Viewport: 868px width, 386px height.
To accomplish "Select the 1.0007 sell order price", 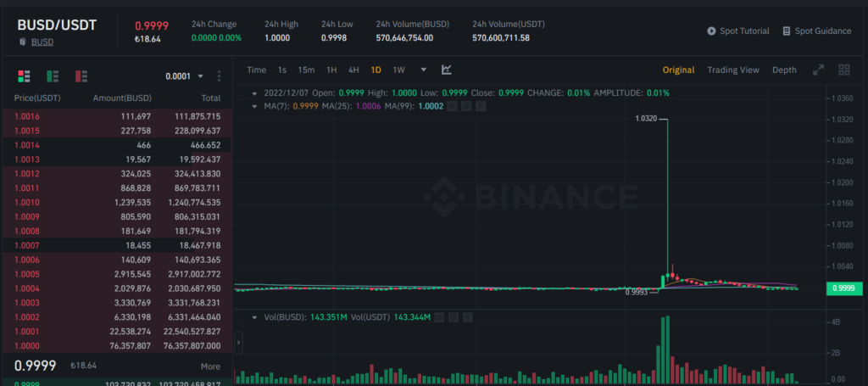I will point(28,245).
